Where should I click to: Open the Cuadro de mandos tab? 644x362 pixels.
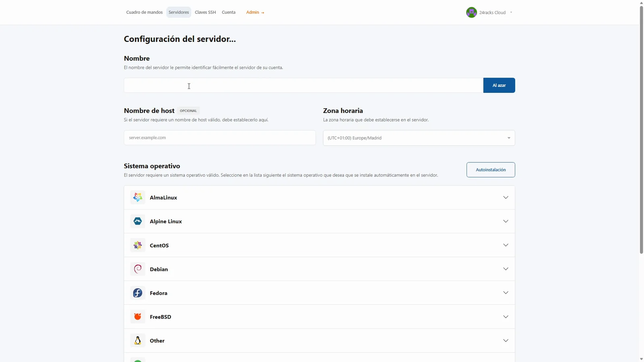144,12
